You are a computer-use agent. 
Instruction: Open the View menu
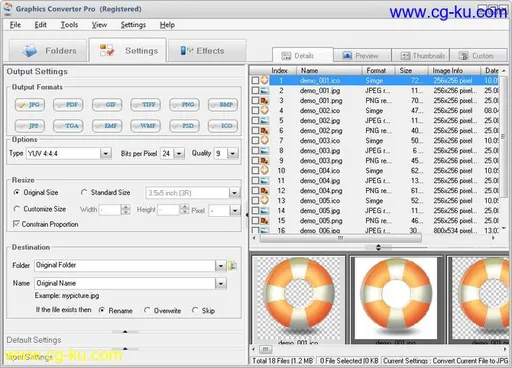point(99,25)
